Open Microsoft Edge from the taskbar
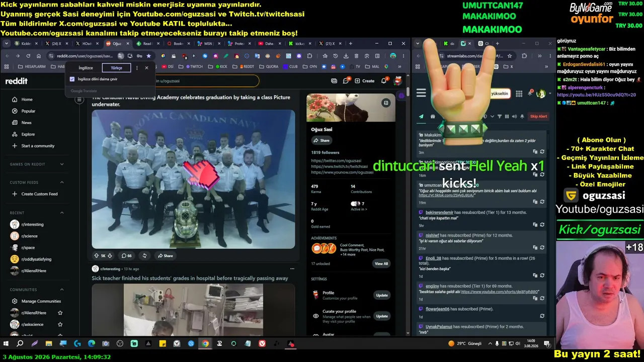Viewport: 644px width, 362px height. pyautogui.click(x=92, y=344)
